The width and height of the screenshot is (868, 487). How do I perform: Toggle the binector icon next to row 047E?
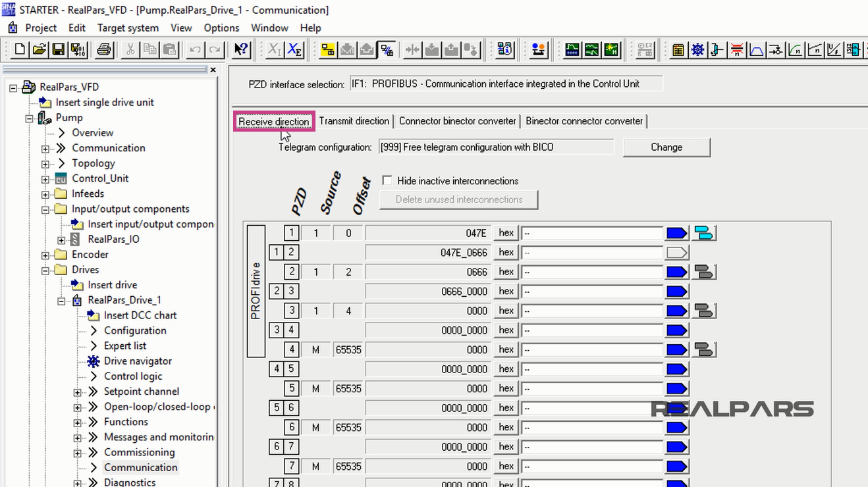[x=703, y=232]
